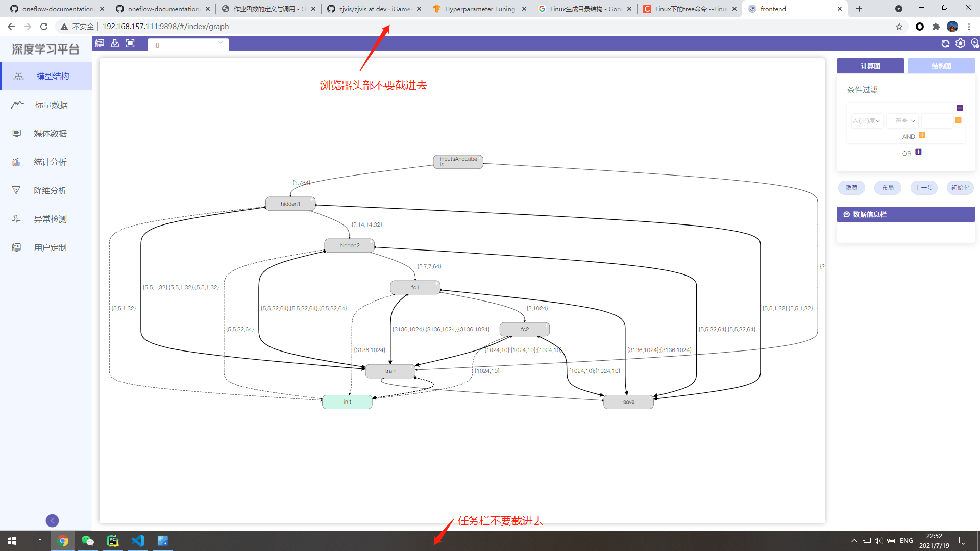Open 标量数据 in the sidebar
This screenshot has height=551, width=980.
(x=51, y=105)
